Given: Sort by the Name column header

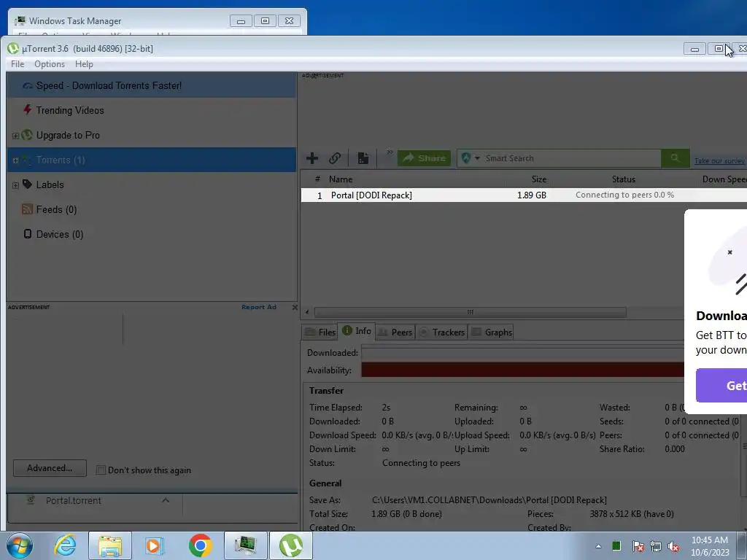Looking at the screenshot, I should [x=341, y=179].
